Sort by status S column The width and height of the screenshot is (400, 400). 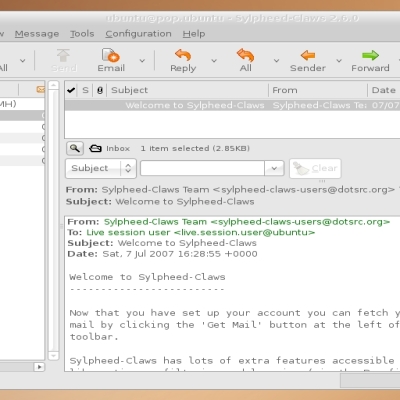pos(85,90)
